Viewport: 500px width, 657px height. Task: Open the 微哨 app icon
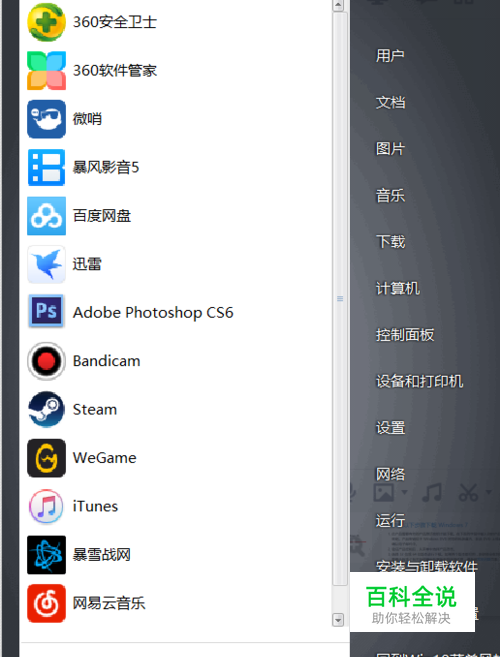[x=46, y=119]
